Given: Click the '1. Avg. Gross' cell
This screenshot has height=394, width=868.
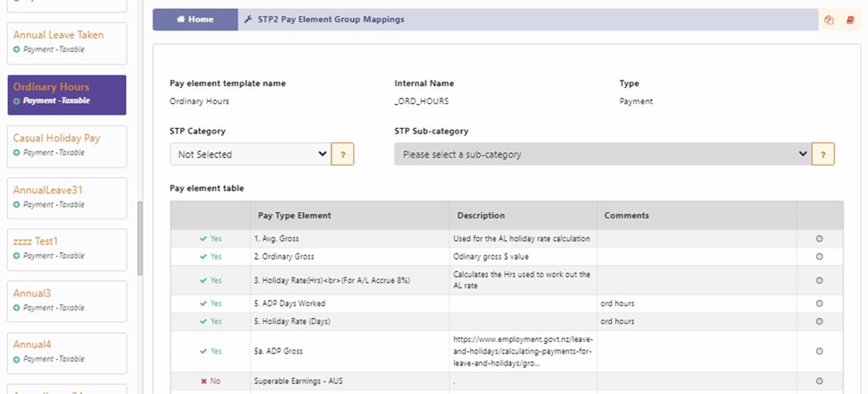Looking at the screenshot, I should (x=350, y=238).
